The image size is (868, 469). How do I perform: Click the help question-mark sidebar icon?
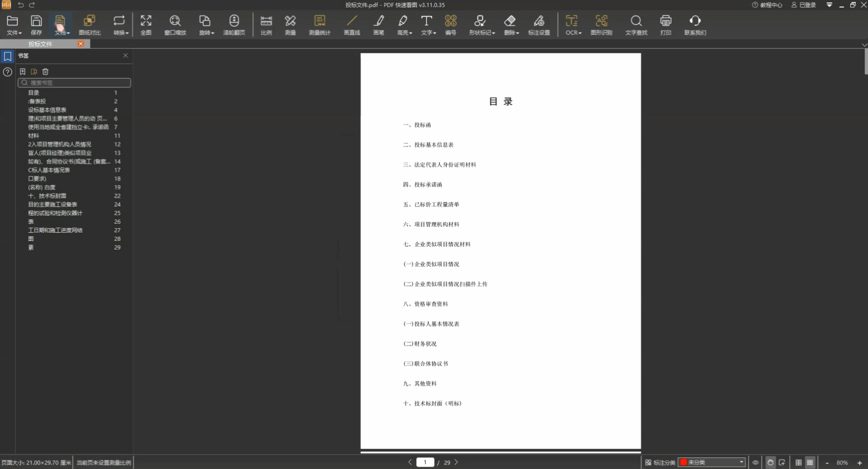click(7, 72)
